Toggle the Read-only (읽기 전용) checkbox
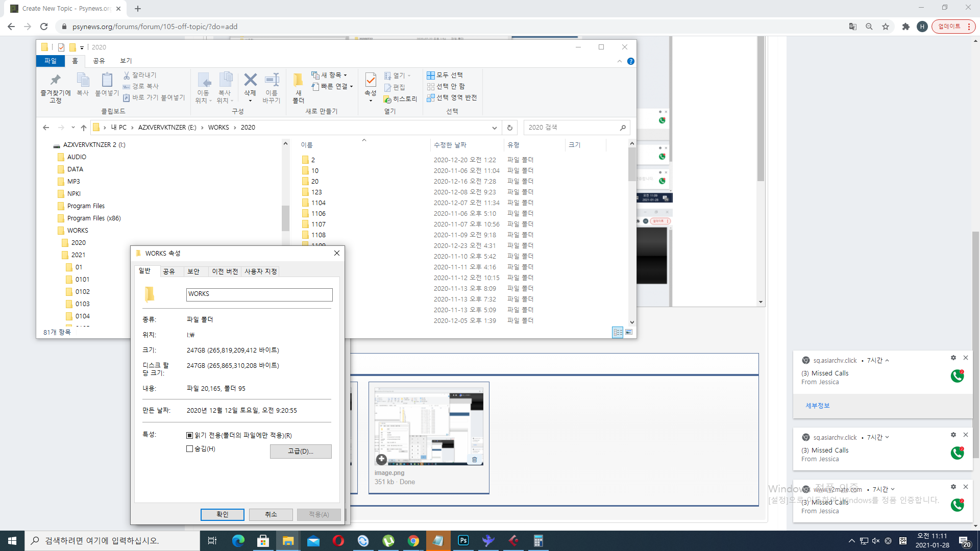Viewport: 980px width, 551px height. click(x=190, y=435)
